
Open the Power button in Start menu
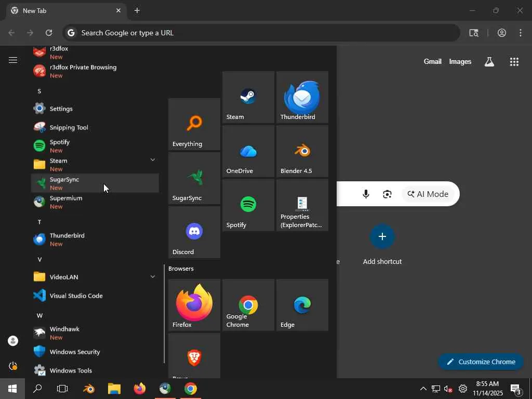(x=13, y=366)
